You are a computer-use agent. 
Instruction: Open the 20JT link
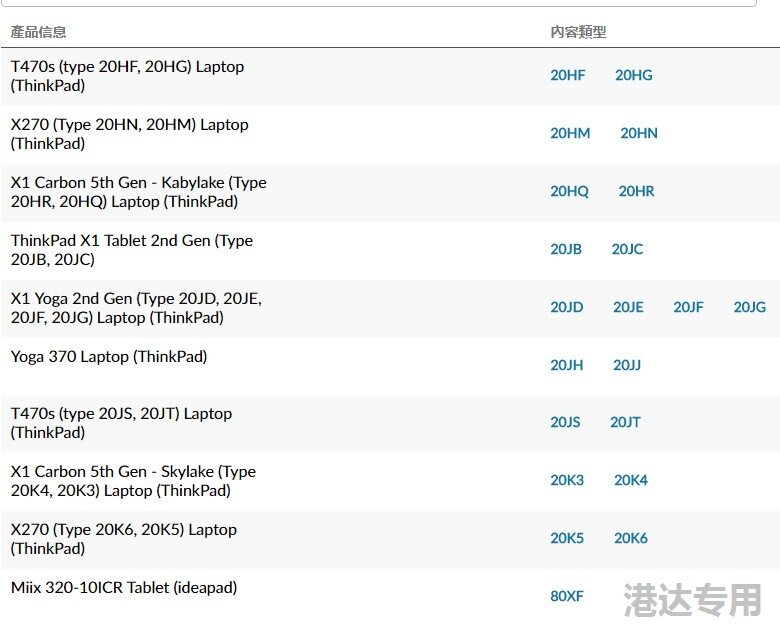coord(625,422)
